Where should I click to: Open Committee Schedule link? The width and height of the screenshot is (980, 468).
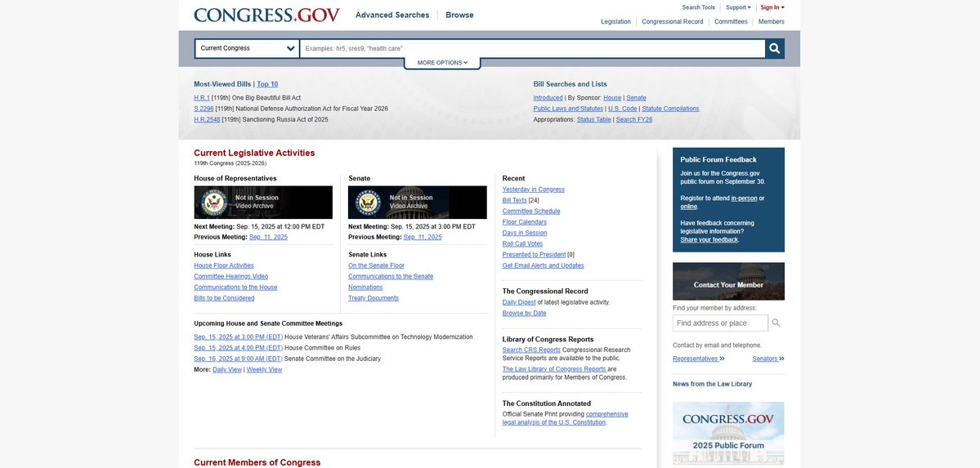click(531, 212)
